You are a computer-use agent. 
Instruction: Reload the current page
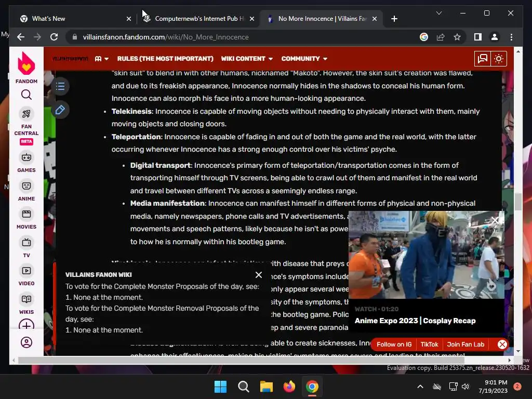point(54,37)
